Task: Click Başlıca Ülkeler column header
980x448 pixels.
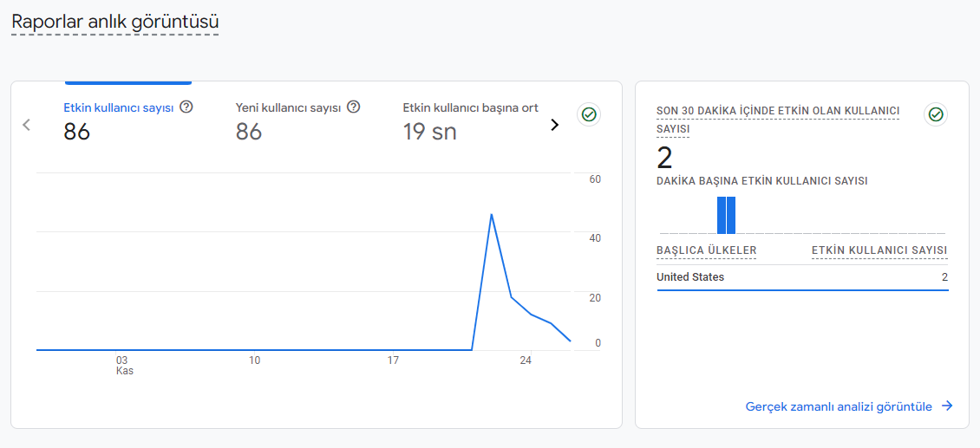Action: (x=707, y=250)
